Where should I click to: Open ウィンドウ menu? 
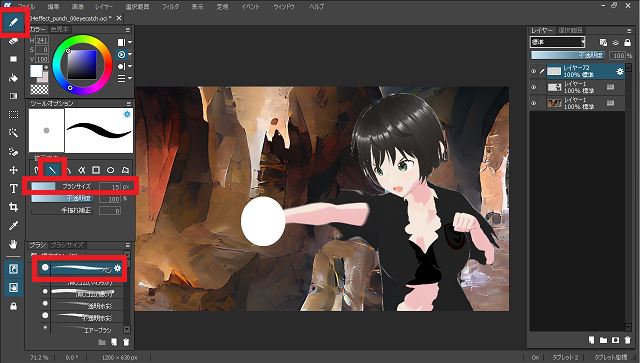284,7
